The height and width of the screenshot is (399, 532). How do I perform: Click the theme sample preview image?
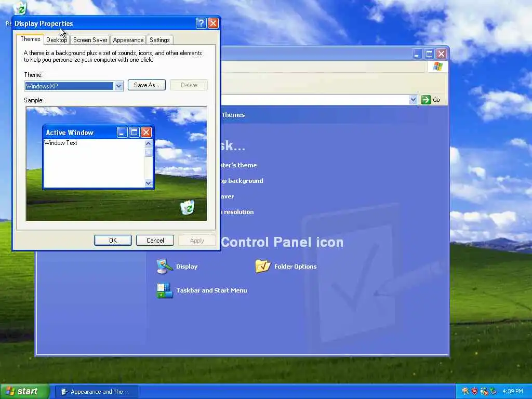click(x=116, y=164)
